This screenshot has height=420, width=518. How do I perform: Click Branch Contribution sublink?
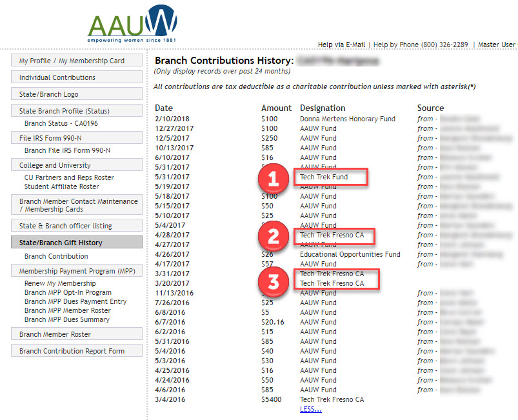56,256
